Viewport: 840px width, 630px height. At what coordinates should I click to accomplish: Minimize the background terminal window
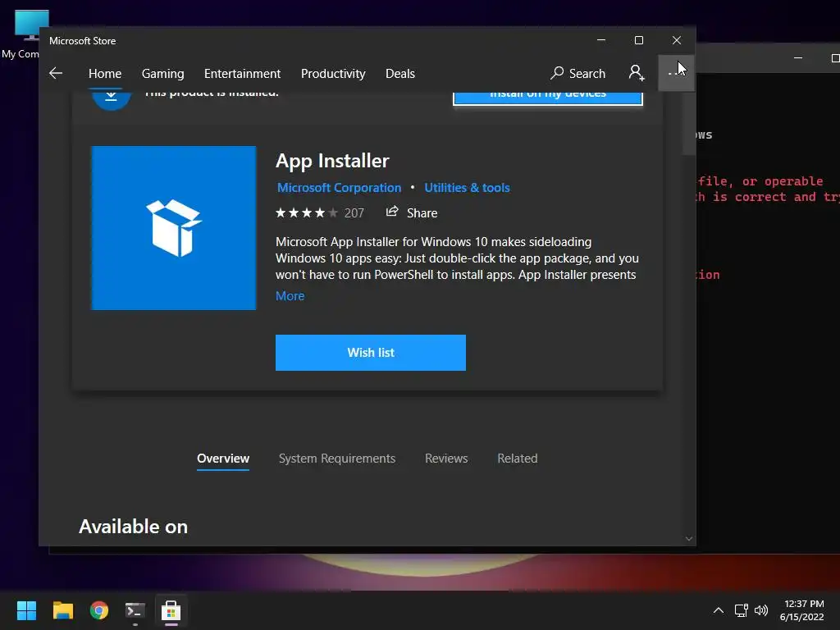798,58
